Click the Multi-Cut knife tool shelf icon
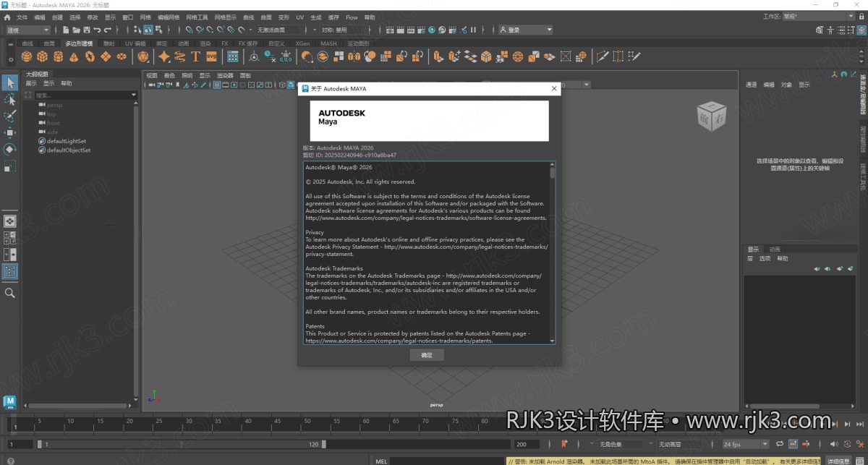Viewport: 868px width, 465px height. 602,56
